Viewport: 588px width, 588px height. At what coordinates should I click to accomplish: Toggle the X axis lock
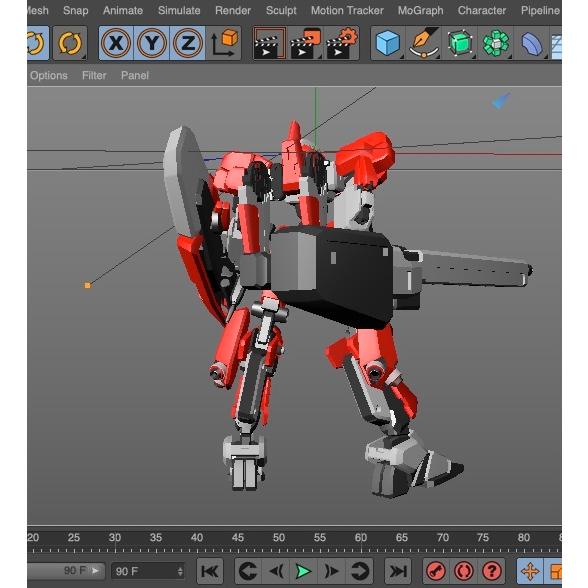116,43
